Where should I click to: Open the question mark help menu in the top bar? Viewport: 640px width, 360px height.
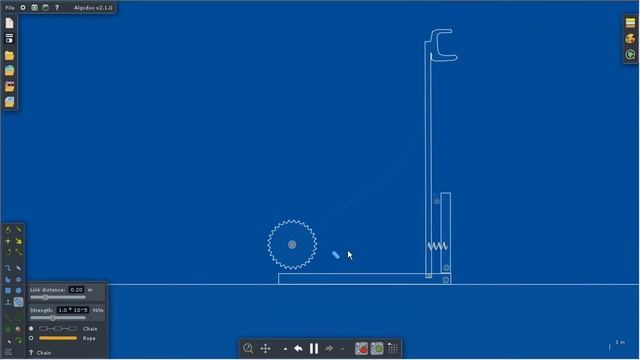pos(57,7)
